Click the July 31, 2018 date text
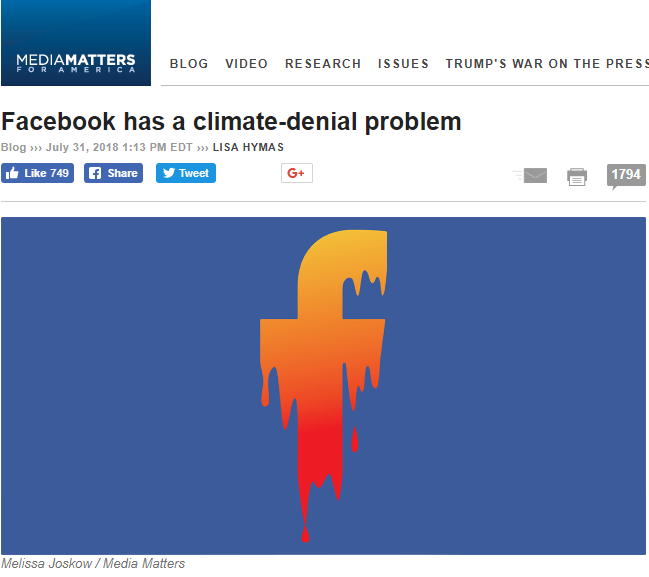Screen dimensions: 649x577 (x=82, y=147)
